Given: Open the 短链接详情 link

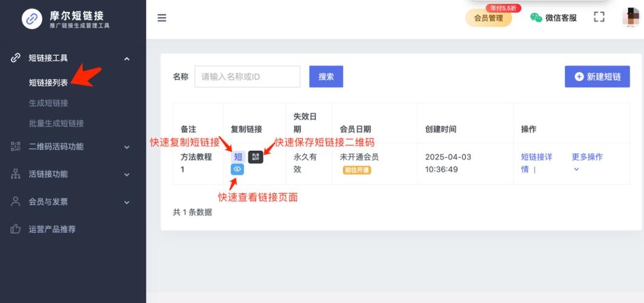Looking at the screenshot, I should pyautogui.click(x=537, y=163).
